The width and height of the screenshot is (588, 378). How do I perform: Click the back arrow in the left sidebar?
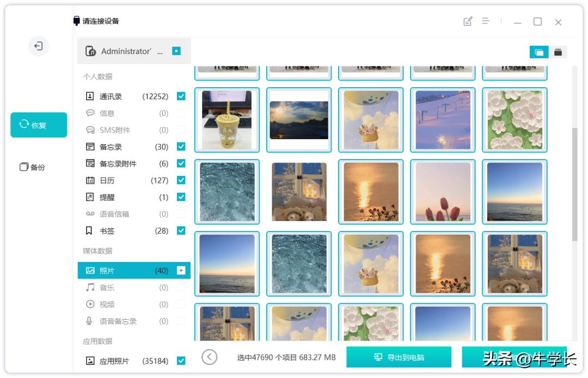[x=38, y=46]
